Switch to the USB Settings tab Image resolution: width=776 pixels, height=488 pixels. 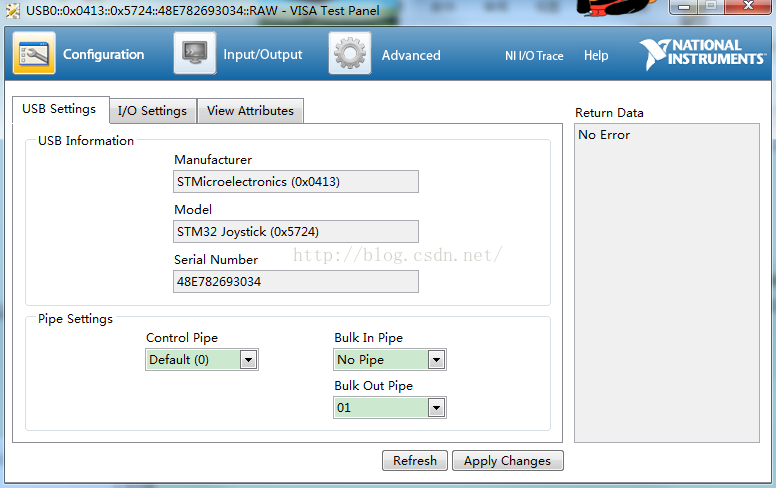coord(59,109)
